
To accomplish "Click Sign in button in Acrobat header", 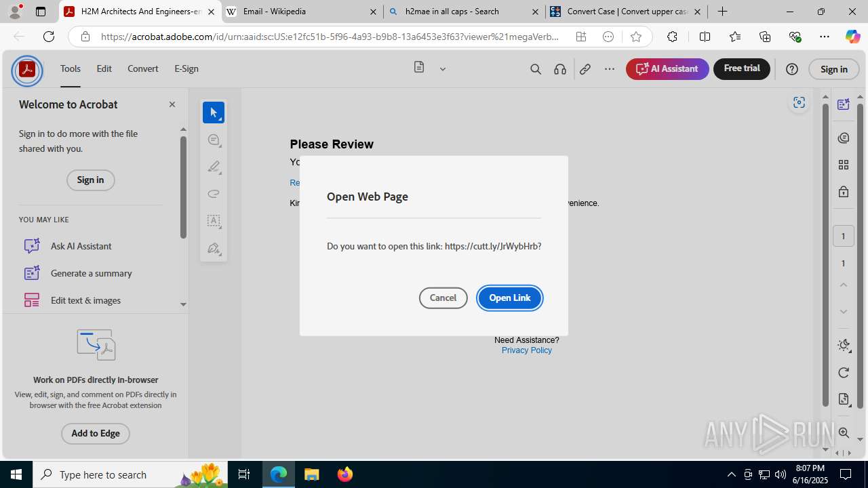I will 834,69.
